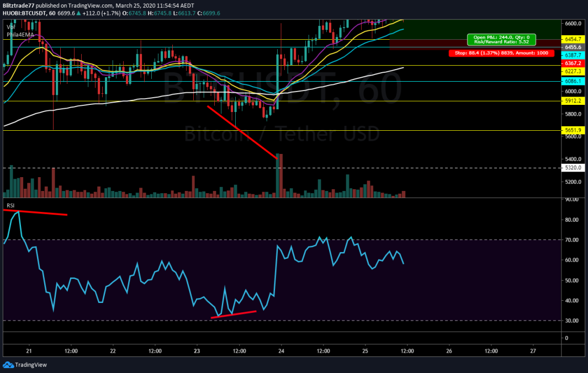Click the green Open P&L badge
588x373 pixels.
pos(502,39)
